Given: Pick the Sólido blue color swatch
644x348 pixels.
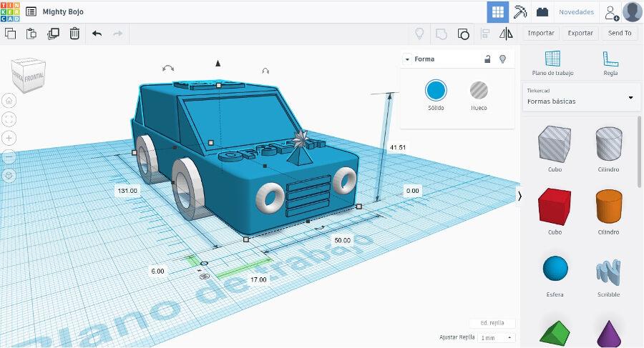Looking at the screenshot, I should tap(436, 90).
